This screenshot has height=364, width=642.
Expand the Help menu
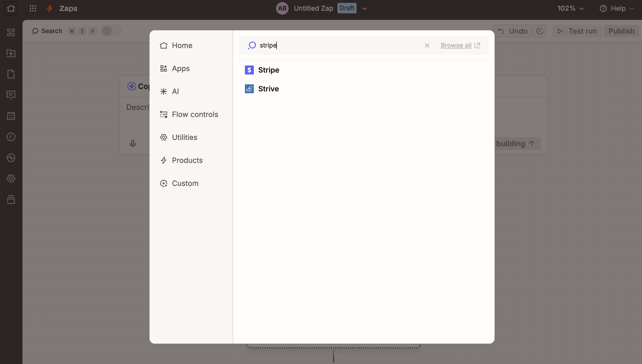pos(617,8)
